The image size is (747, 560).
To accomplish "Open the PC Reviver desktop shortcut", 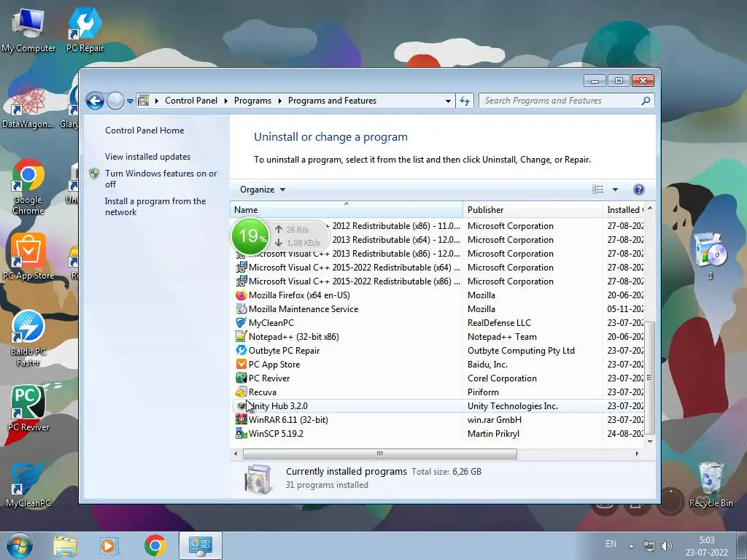I will click(x=28, y=408).
